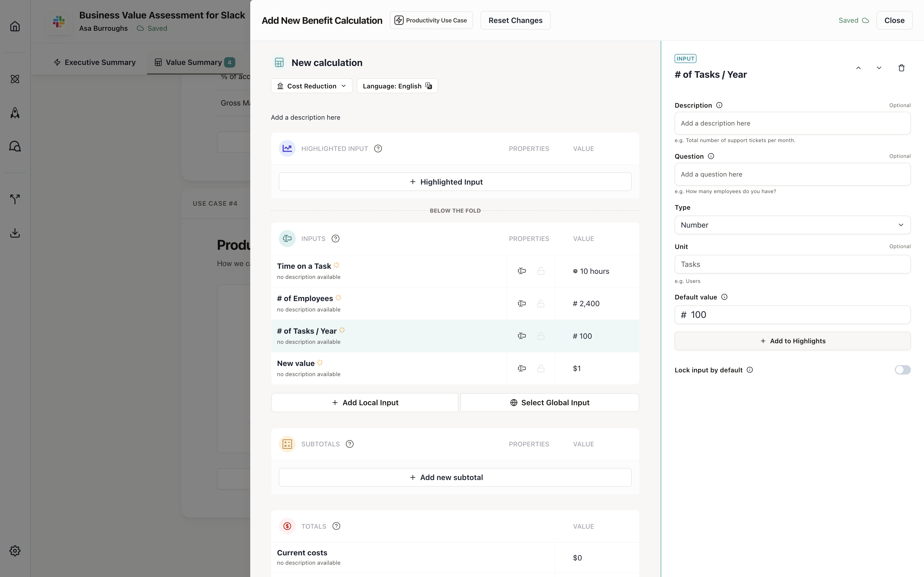Viewport: 924px width, 577px height.
Task: Toggle the lock icon for New value
Action: (541, 368)
